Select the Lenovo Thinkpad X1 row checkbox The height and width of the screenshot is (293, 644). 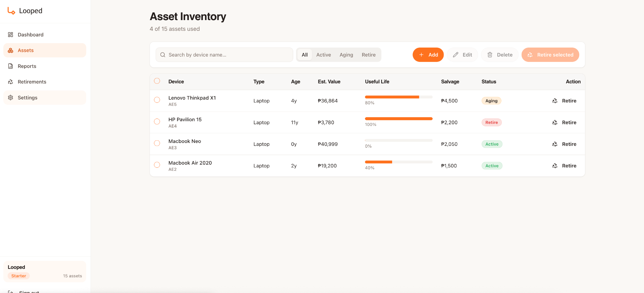point(157,100)
